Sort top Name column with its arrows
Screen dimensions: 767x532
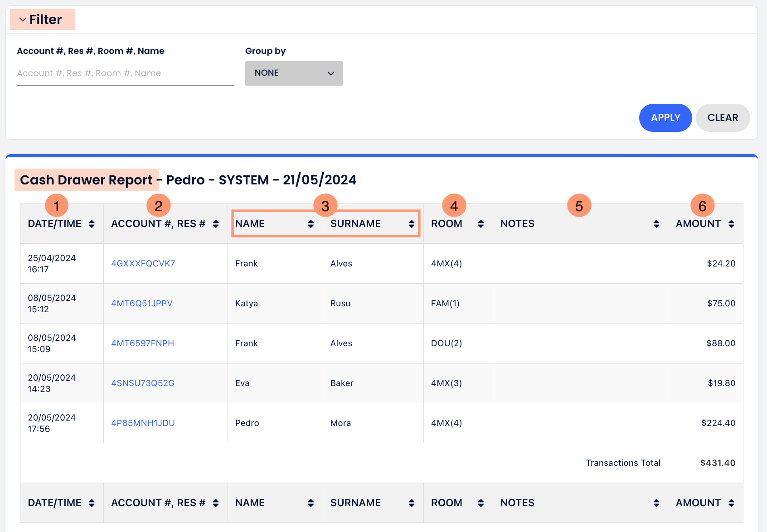tap(311, 224)
